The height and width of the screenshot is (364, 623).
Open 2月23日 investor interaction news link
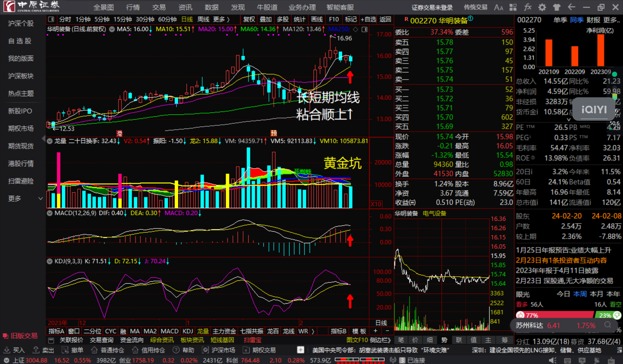561,261
